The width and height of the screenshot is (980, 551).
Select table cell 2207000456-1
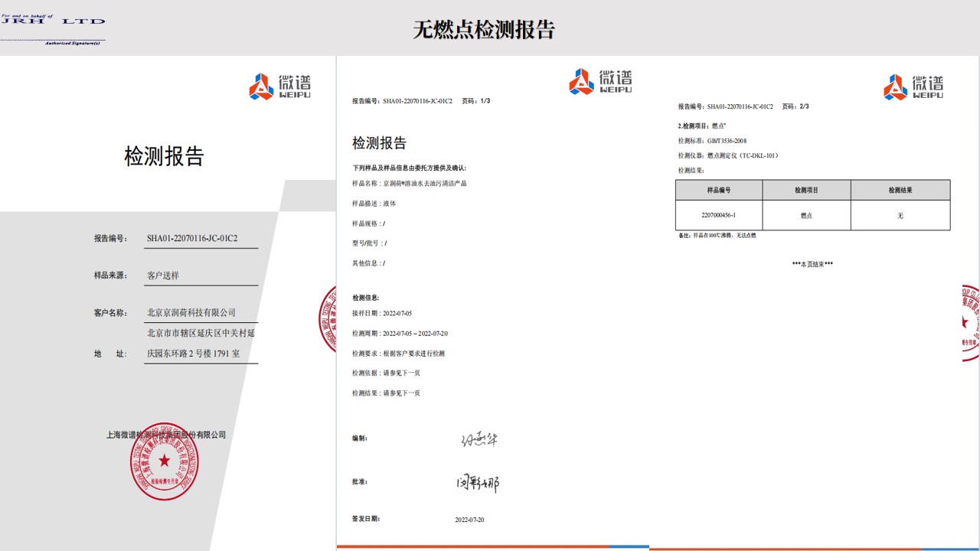pyautogui.click(x=718, y=215)
